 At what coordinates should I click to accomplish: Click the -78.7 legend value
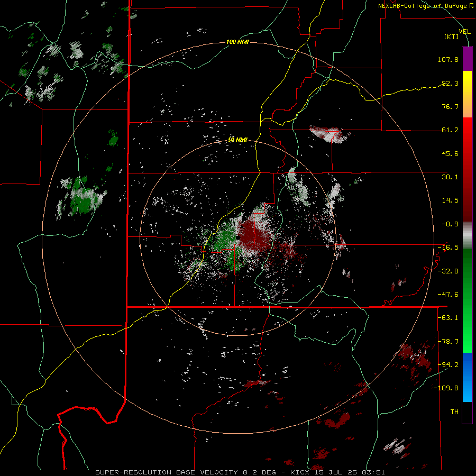coord(448,342)
